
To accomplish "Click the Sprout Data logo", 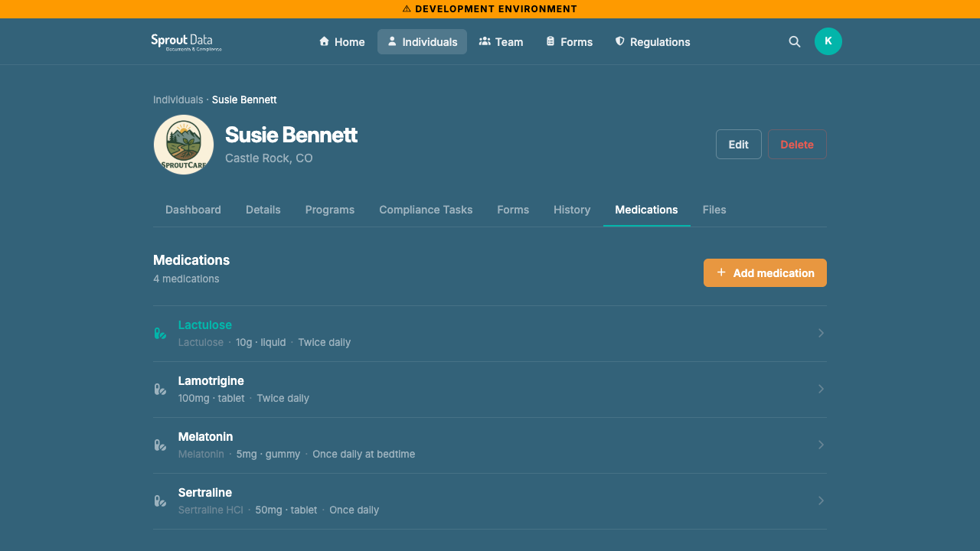I will [186, 42].
